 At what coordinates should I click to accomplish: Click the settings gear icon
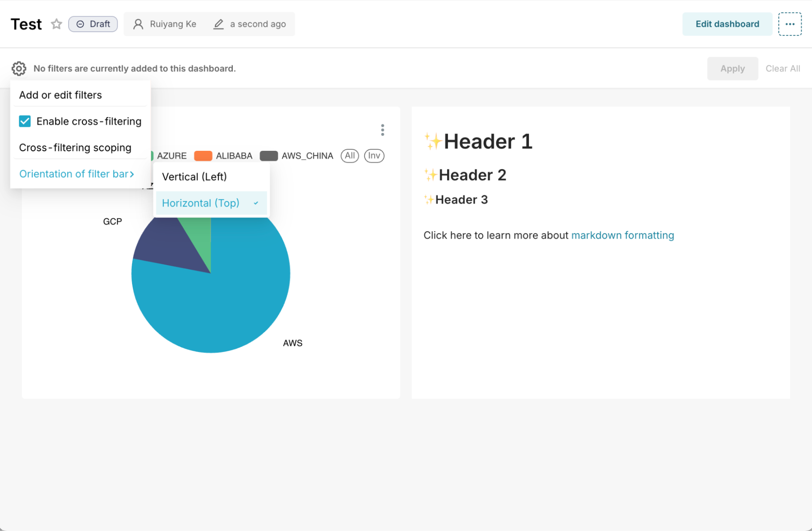[x=19, y=69]
